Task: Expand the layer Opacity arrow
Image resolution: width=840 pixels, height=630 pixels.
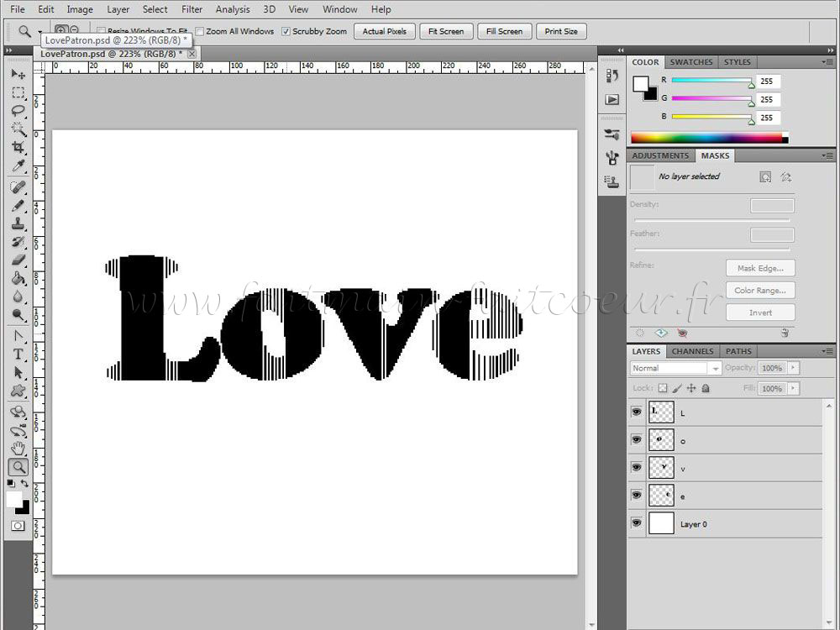Action: 794,368
